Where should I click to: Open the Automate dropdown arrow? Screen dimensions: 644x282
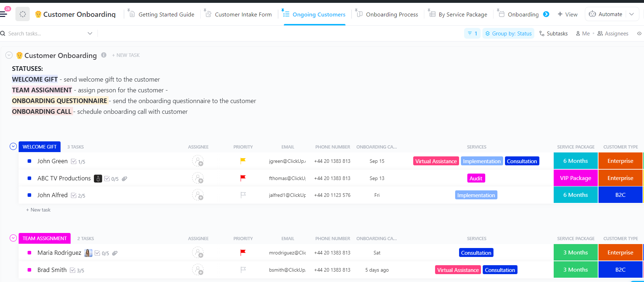[x=631, y=14]
